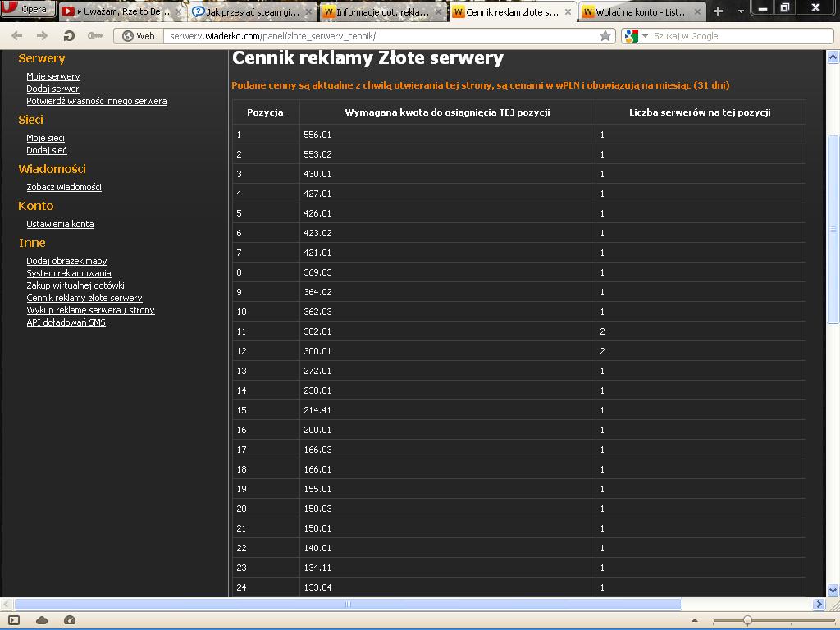Switch to 'Wpłać na konto - List...' tab
This screenshot has height=630, width=840.
[x=641, y=11]
